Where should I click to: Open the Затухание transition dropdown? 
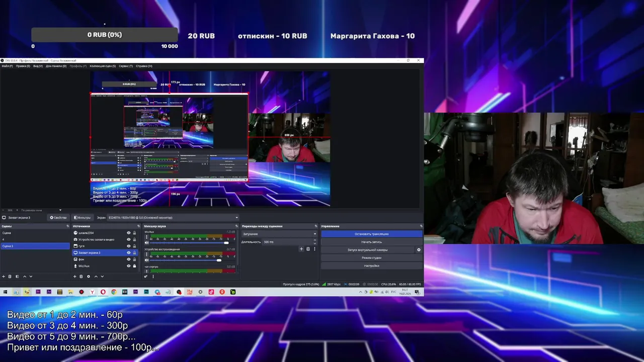tap(279, 234)
